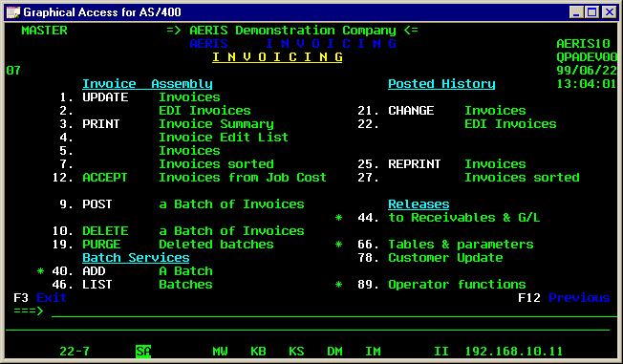Viewport: 623px width, 364px height.
Task: Click the cursor position 22-7 indicator
Action: [x=75, y=352]
